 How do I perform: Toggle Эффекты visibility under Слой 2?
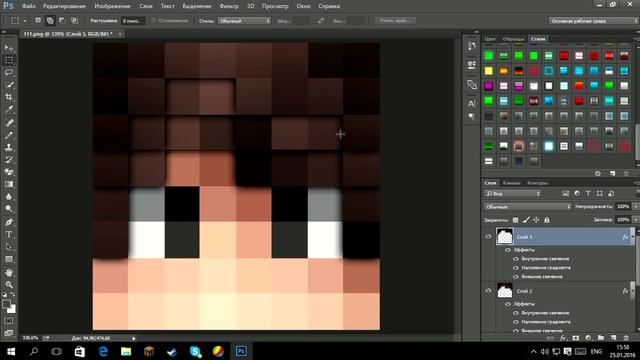[507, 304]
